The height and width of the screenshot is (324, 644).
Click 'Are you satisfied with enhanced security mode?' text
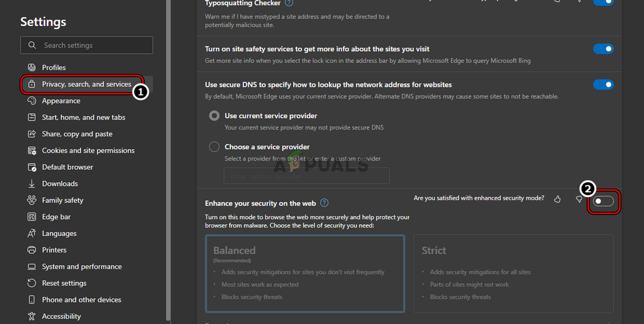[x=479, y=198]
